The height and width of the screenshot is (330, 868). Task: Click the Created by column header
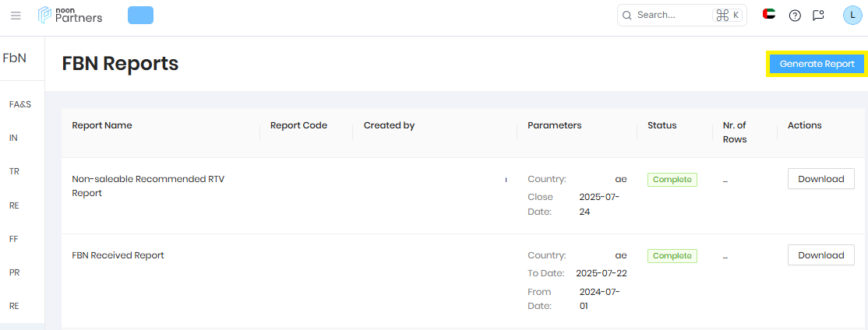tap(389, 125)
